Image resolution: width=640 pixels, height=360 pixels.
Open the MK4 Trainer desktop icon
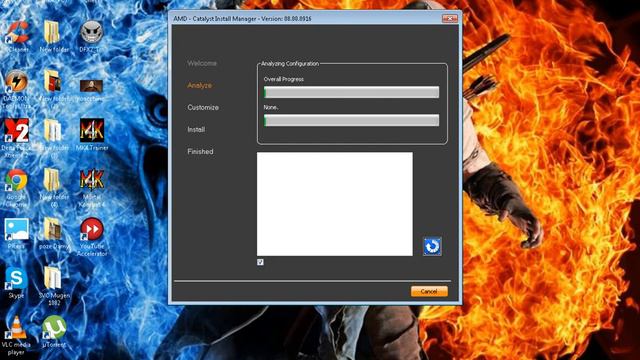point(92,134)
